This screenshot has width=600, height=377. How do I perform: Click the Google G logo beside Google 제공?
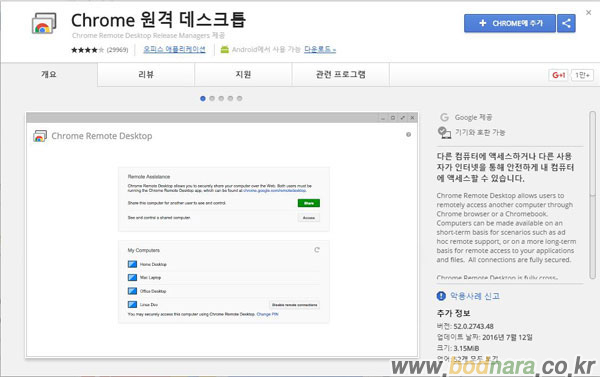[x=444, y=117]
